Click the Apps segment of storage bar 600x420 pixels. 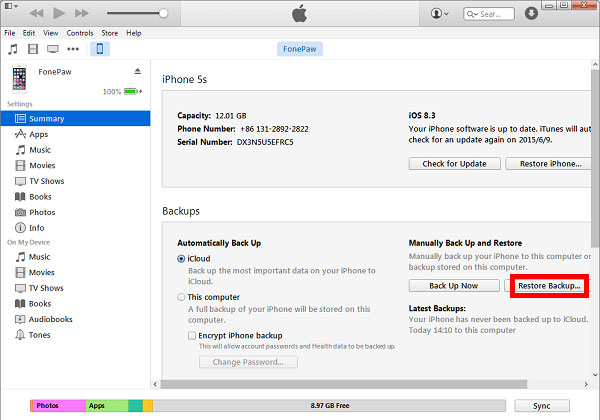tap(107, 405)
